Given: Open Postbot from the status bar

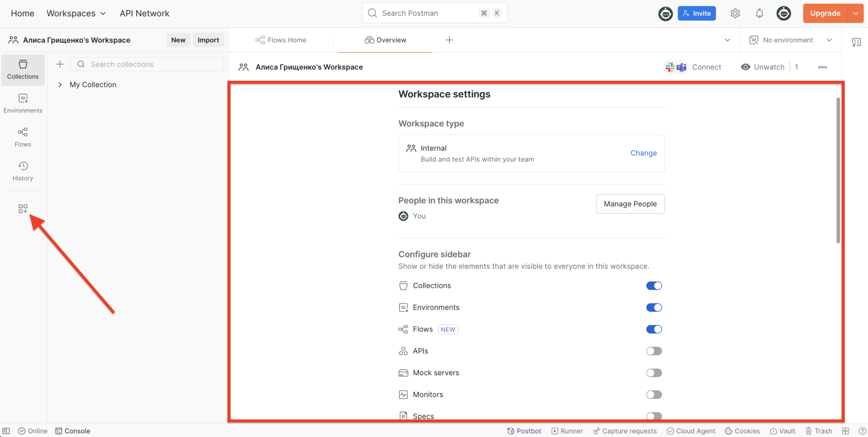Looking at the screenshot, I should 524,431.
